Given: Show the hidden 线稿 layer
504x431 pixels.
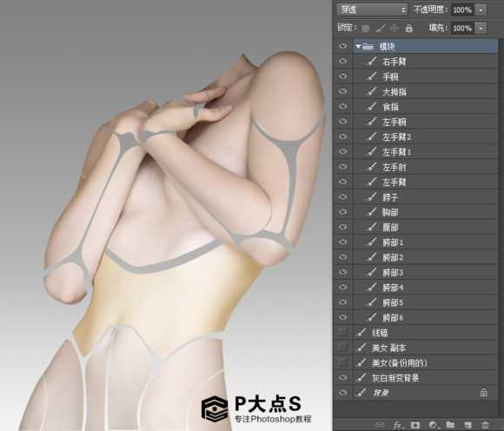Looking at the screenshot, I should point(343,331).
